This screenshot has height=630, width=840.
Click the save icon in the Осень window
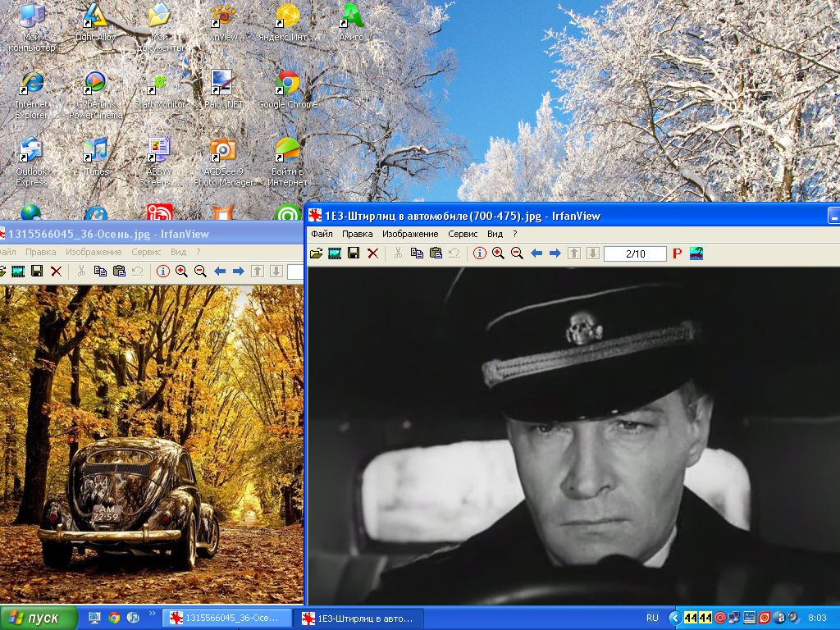tap(37, 272)
